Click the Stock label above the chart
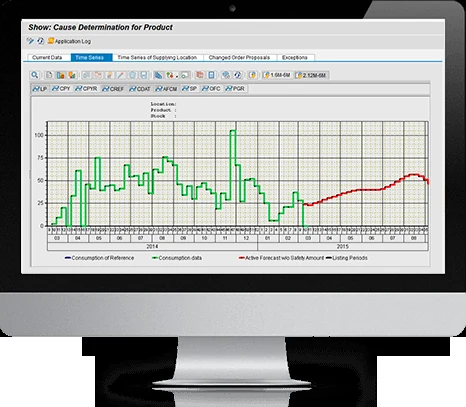The width and height of the screenshot is (466, 407). click(x=158, y=116)
